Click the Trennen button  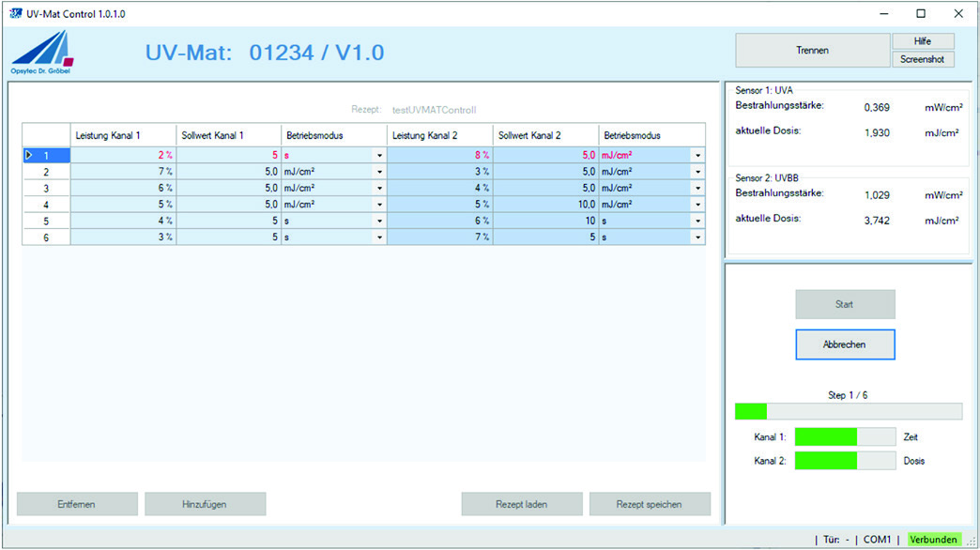click(813, 50)
